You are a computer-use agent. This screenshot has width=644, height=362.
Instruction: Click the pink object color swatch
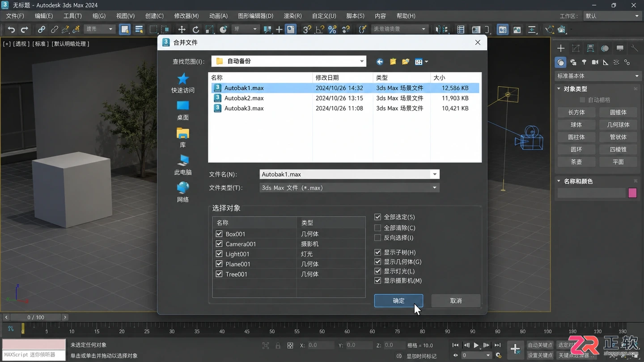[632, 193]
